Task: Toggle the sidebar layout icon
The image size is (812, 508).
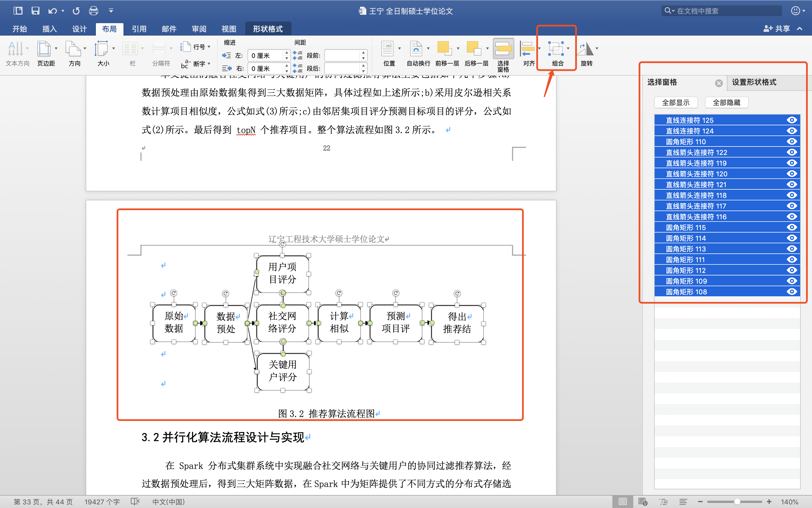Action: 18,11
